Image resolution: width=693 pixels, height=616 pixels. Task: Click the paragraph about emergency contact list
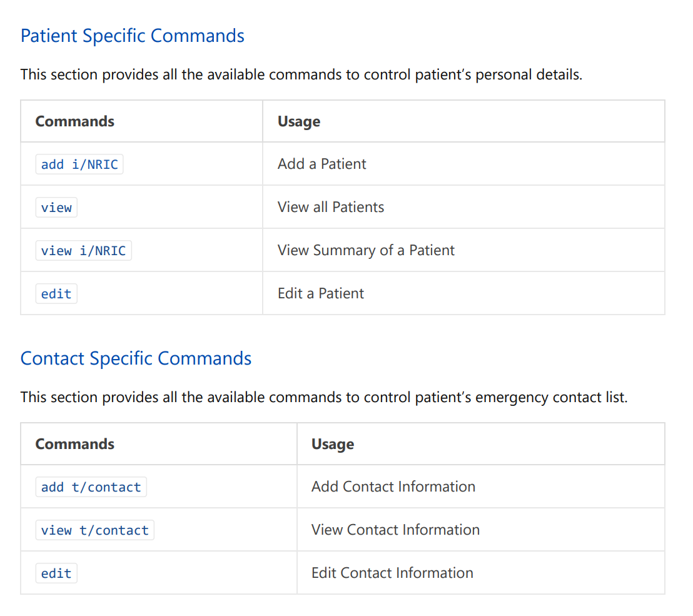[323, 398]
